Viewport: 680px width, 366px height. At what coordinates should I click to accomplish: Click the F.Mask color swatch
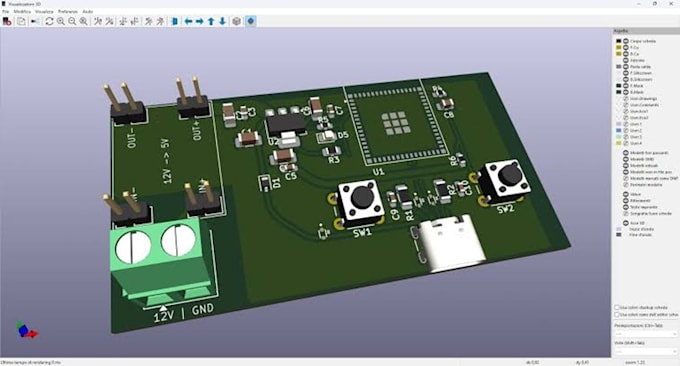pyautogui.click(x=619, y=86)
